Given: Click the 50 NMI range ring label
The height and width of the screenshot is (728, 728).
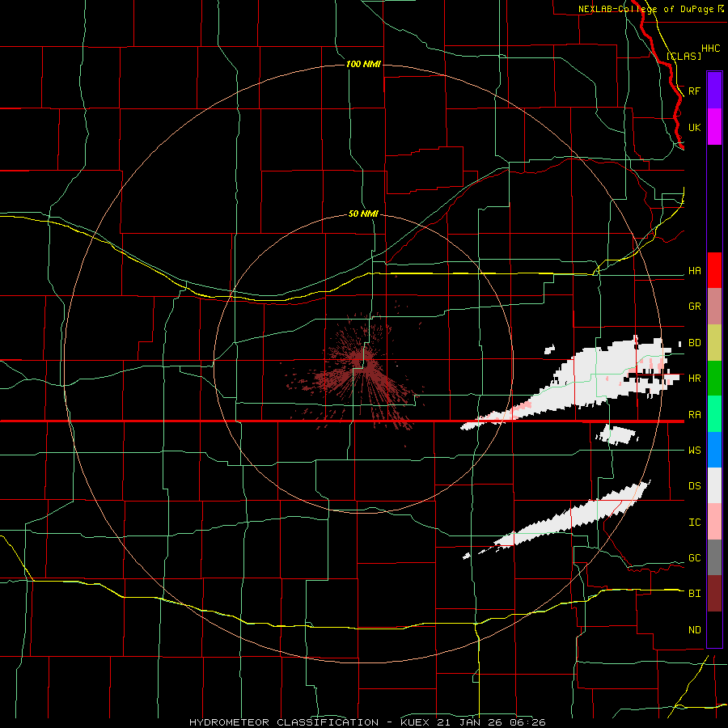Looking at the screenshot, I should [x=363, y=214].
